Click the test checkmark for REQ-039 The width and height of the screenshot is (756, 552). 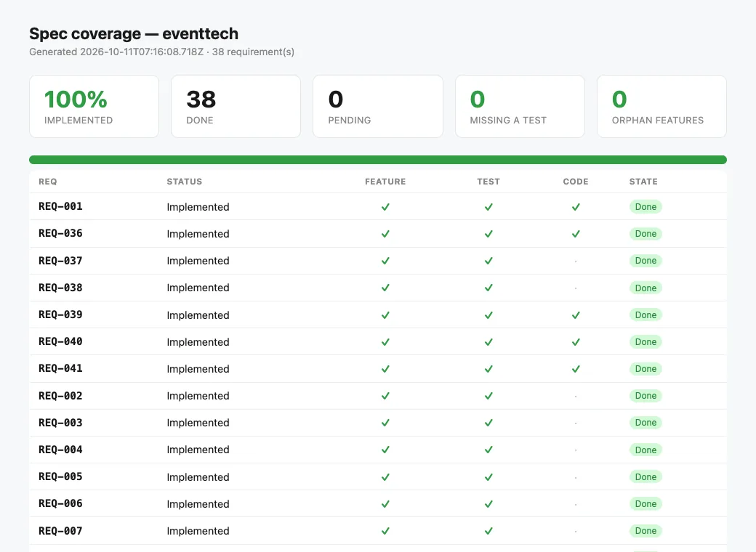point(488,315)
